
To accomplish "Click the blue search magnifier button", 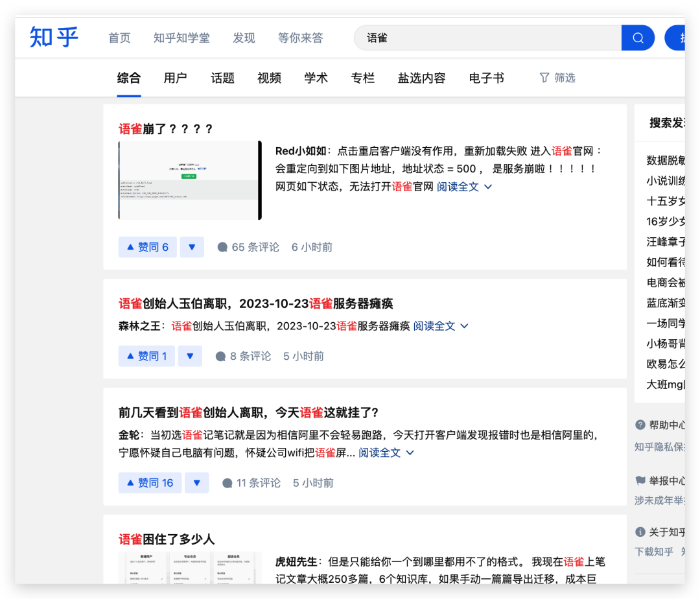I will click(x=638, y=38).
